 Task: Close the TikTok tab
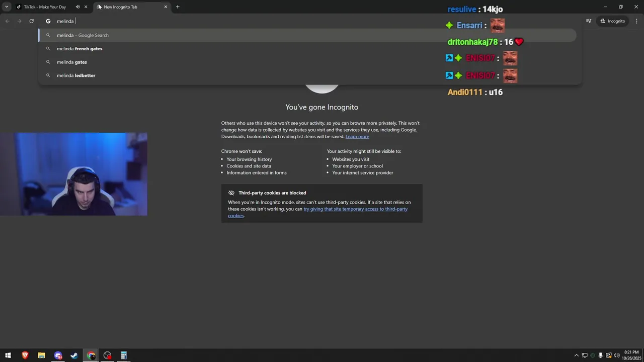point(86,7)
